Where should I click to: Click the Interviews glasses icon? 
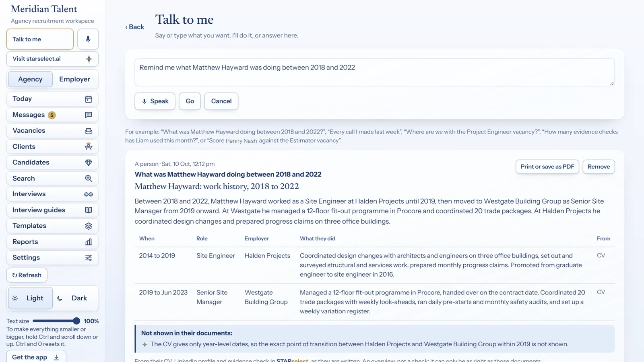[89, 194]
